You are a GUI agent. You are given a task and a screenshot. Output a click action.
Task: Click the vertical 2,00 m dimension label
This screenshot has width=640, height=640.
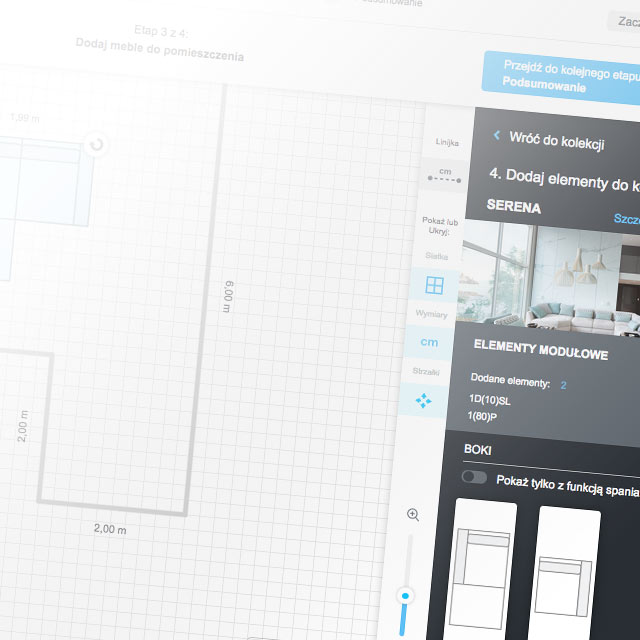(x=23, y=426)
